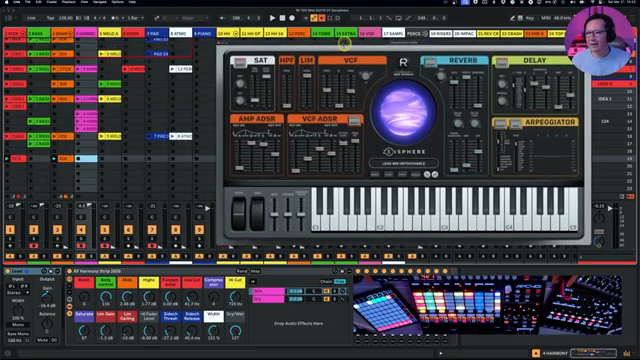This screenshot has height=360, width=640.
Task: Click the LIM section fader
Action: (x=307, y=76)
